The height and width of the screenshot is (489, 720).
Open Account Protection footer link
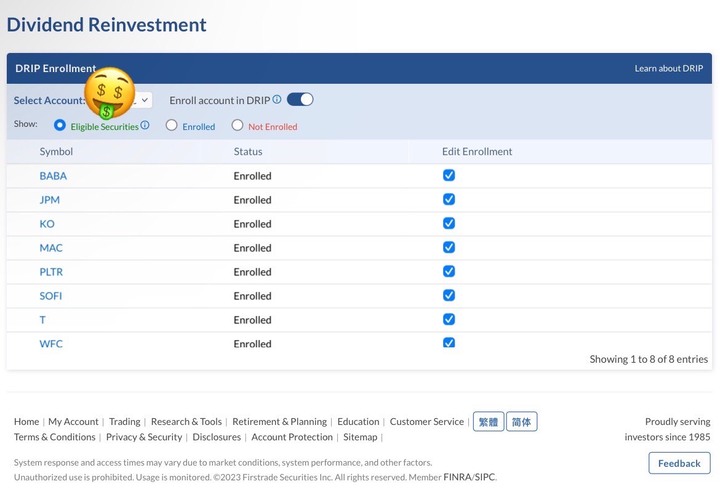point(292,437)
